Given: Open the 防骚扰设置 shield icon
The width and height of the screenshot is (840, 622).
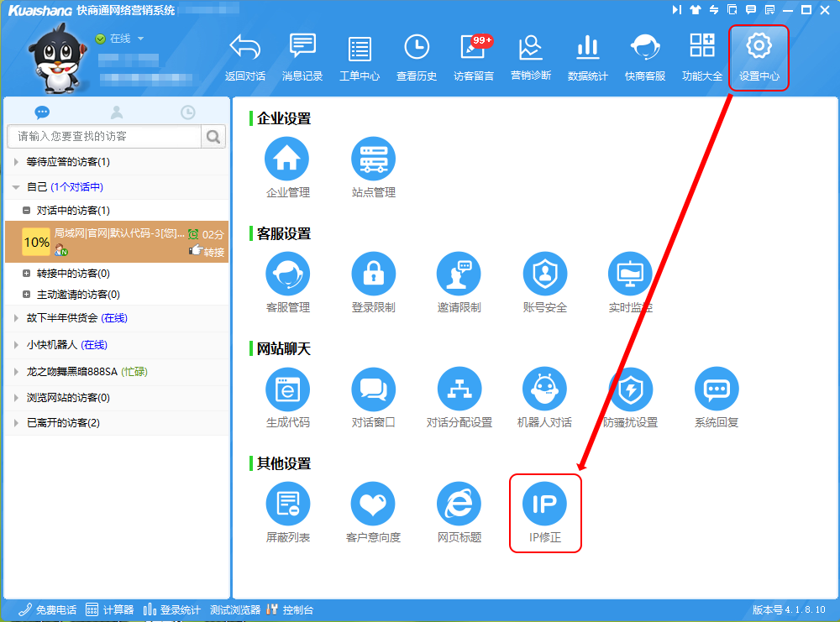Looking at the screenshot, I should [630, 389].
